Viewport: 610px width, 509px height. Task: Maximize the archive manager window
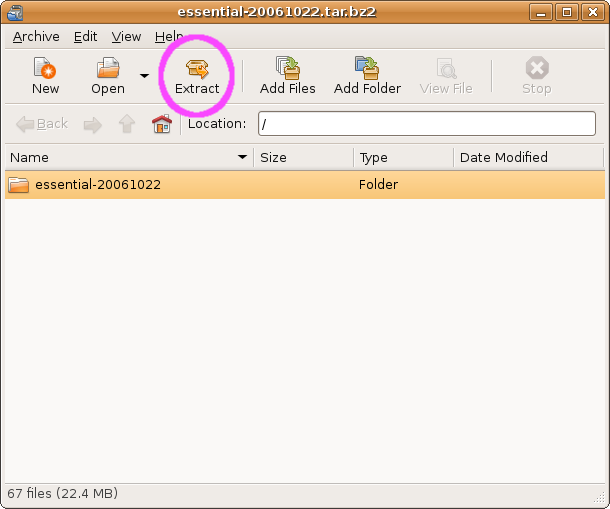tap(566, 12)
